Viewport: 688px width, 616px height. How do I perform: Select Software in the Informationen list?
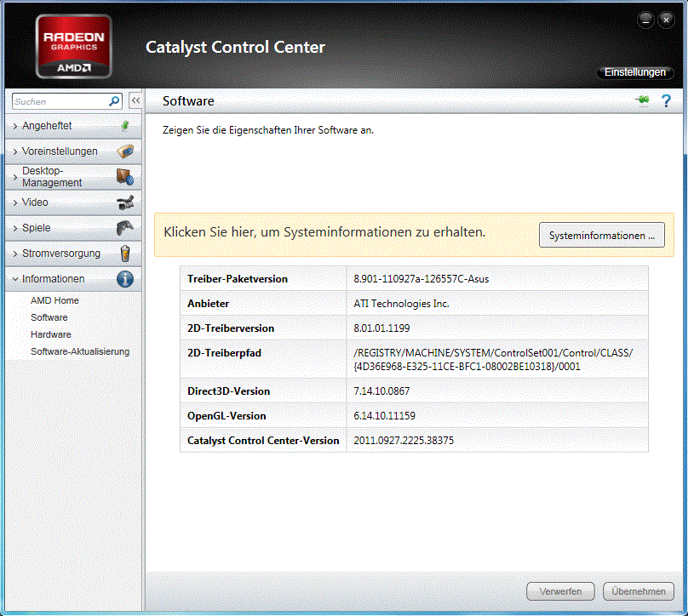(49, 317)
